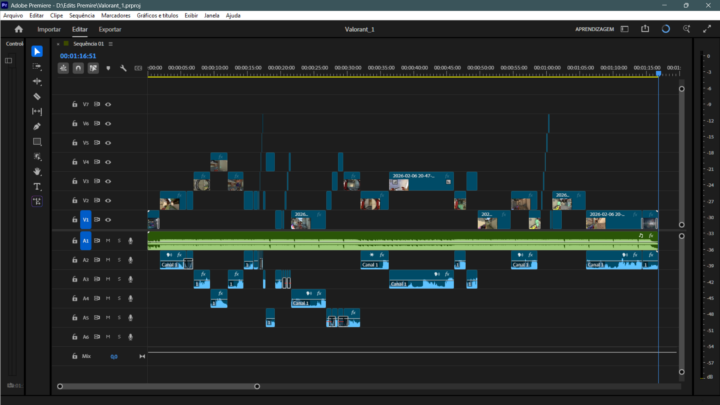Image resolution: width=720 pixels, height=405 pixels.
Task: Select the Pen tool
Action: click(37, 127)
